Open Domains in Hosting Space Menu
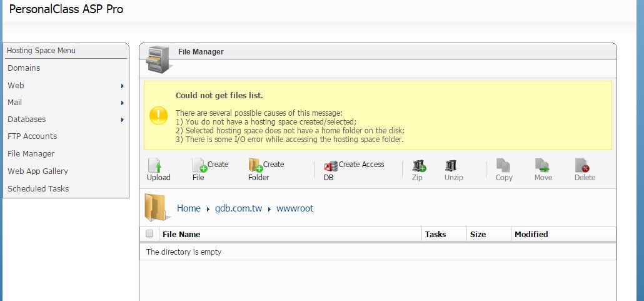Image resolution: width=644 pixels, height=301 pixels. click(24, 68)
